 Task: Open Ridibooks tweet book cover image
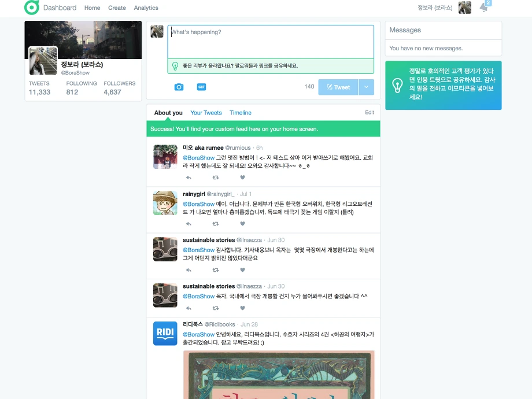tap(279, 375)
